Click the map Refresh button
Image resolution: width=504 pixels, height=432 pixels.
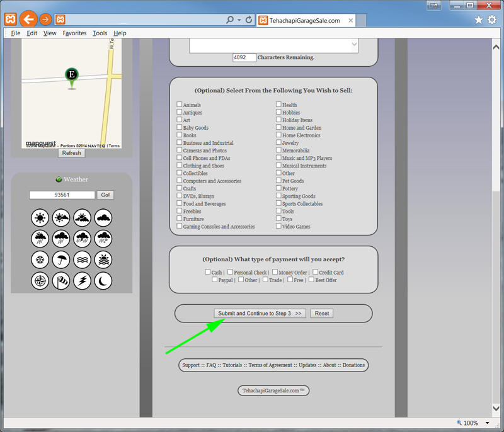point(72,153)
